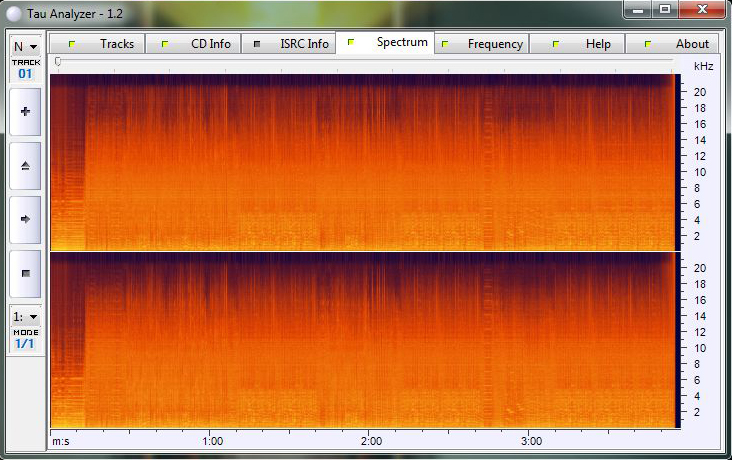Image resolution: width=732 pixels, height=460 pixels.
Task: Select the ISRC Info tab
Action: [x=291, y=44]
